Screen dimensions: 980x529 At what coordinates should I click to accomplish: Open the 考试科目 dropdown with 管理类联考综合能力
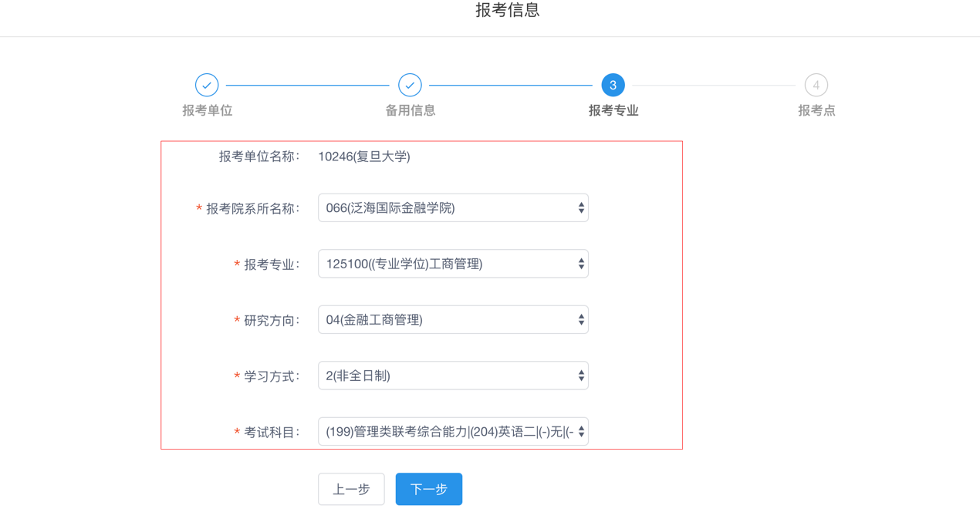[x=453, y=432]
